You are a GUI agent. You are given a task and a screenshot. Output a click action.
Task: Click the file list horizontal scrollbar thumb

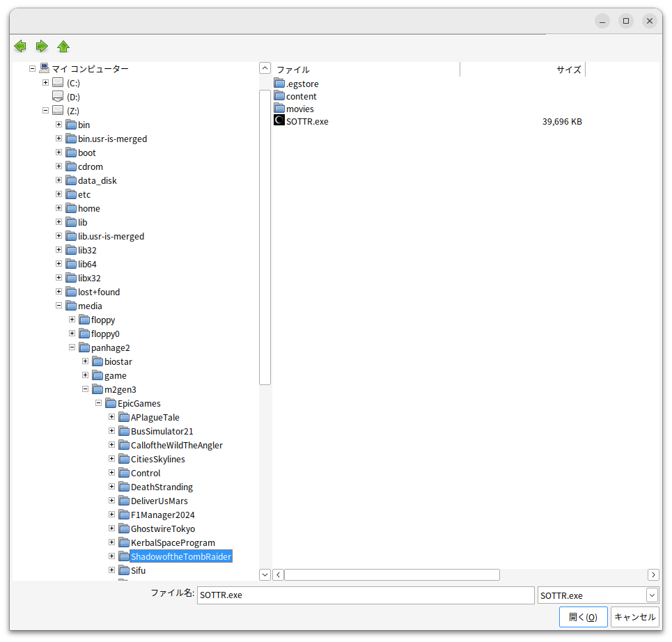pos(392,574)
